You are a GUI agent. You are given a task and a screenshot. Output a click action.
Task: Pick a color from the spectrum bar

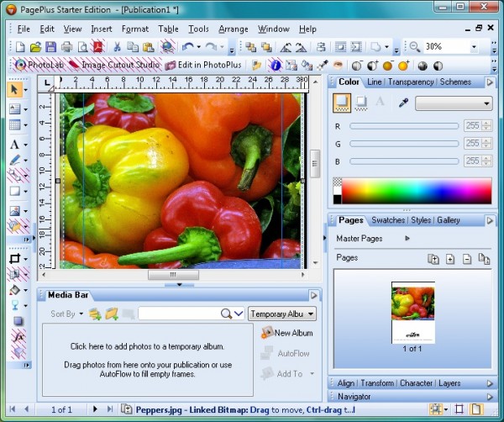tap(417, 191)
